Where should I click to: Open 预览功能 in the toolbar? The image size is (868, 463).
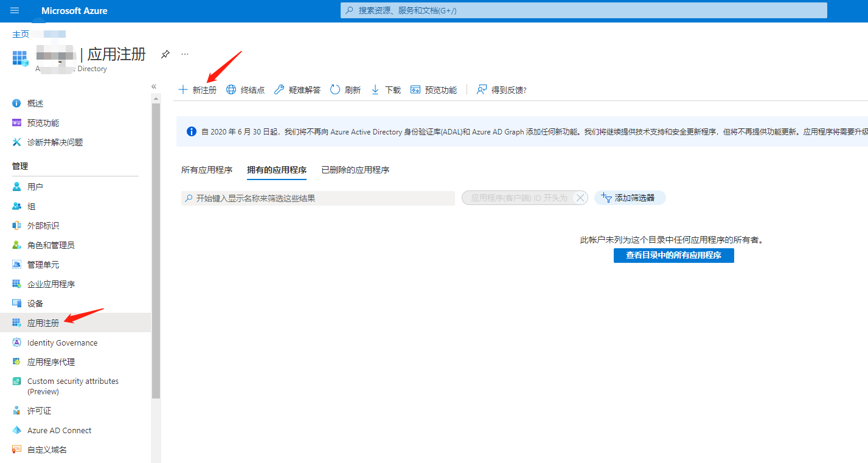434,90
